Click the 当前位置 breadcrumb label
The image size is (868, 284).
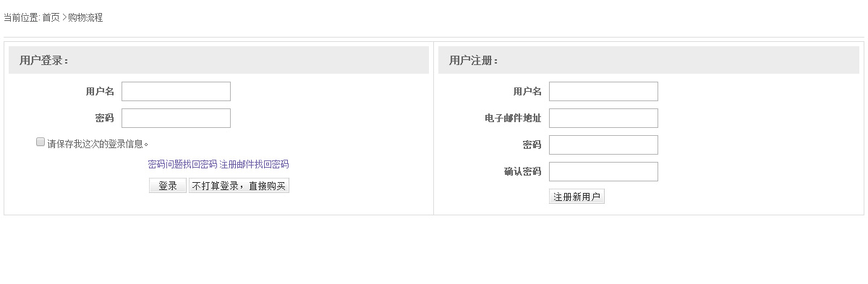coord(22,17)
